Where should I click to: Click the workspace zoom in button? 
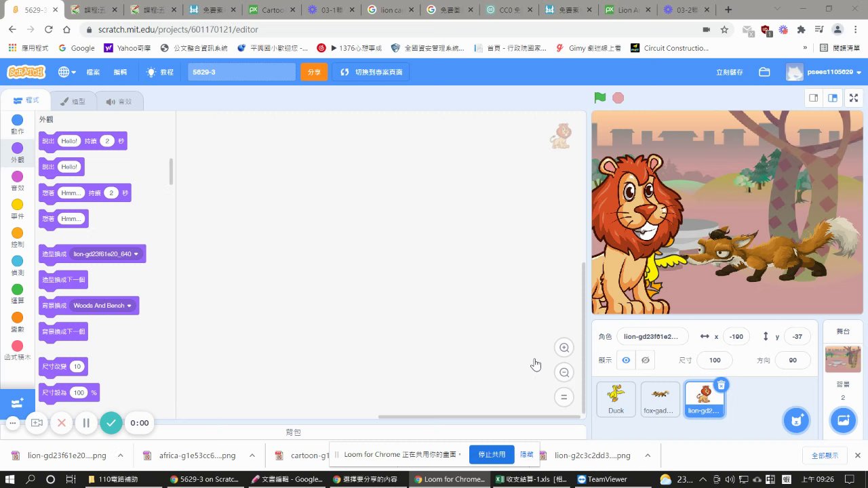click(x=564, y=348)
